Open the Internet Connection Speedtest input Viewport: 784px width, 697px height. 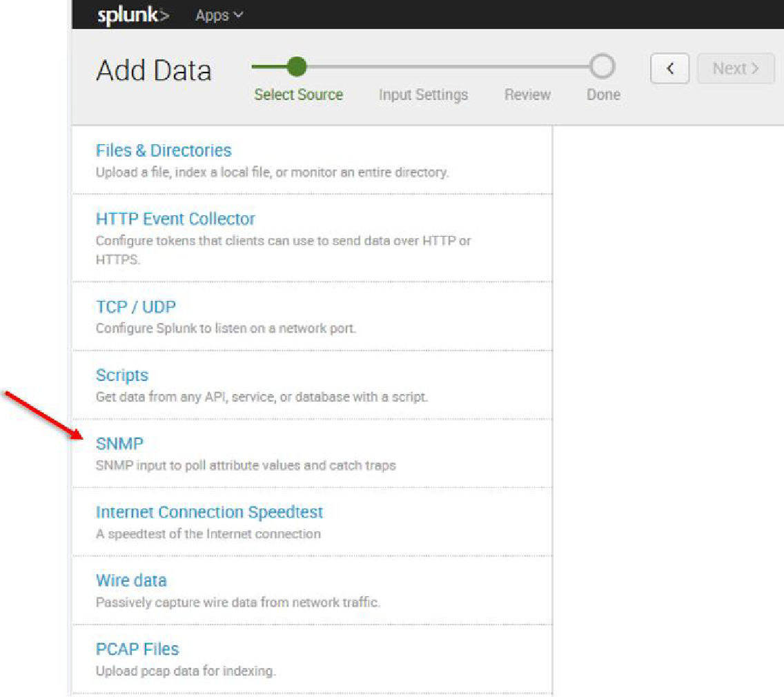pos(209,512)
